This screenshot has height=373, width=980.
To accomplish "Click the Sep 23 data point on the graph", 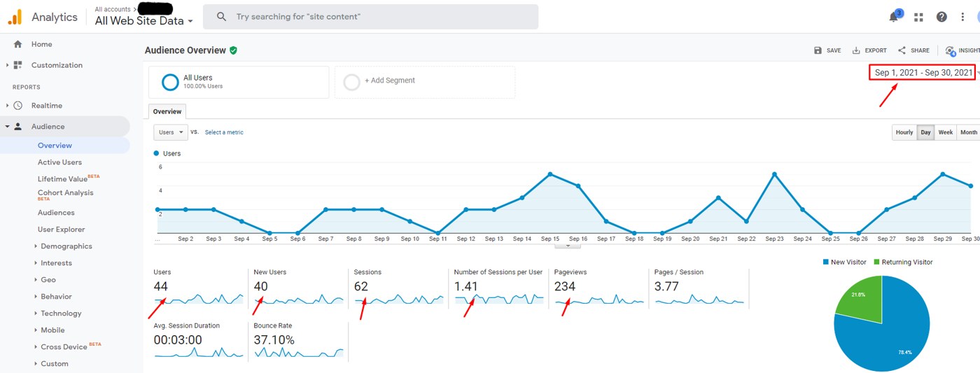I will (774, 174).
